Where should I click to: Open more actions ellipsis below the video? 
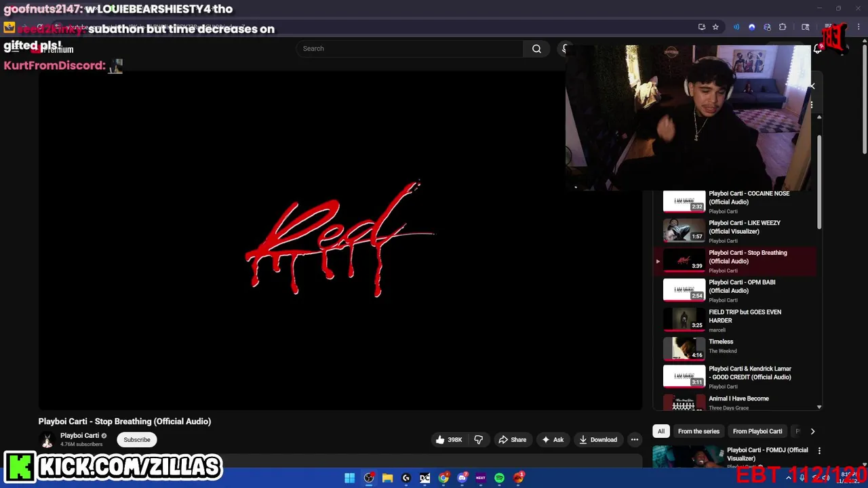[635, 440]
